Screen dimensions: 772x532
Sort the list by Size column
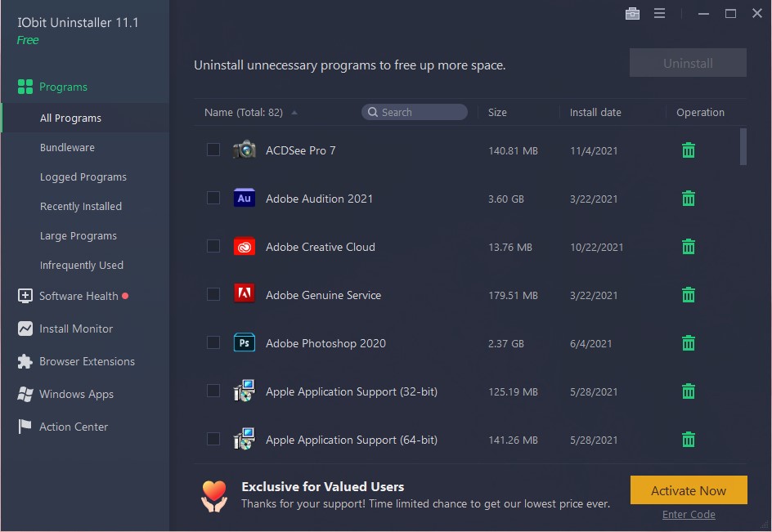click(497, 113)
